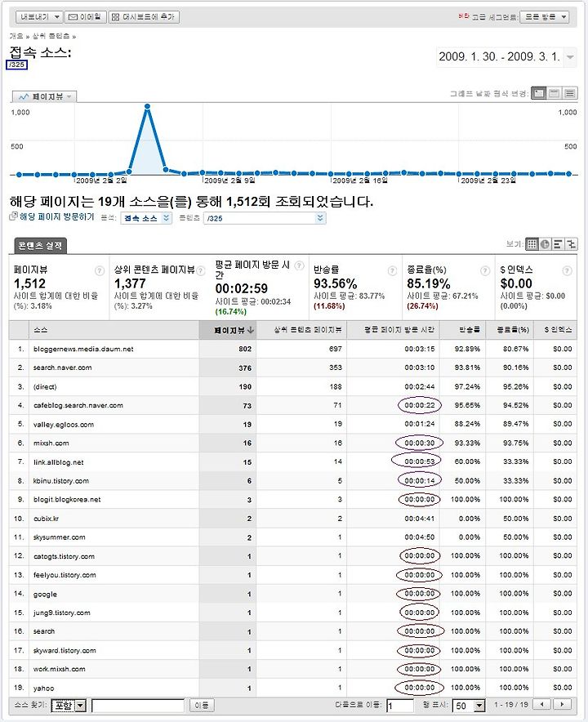The image size is (588, 722).
Task: Switch to the comparison view icon
Action: [x=571, y=244]
